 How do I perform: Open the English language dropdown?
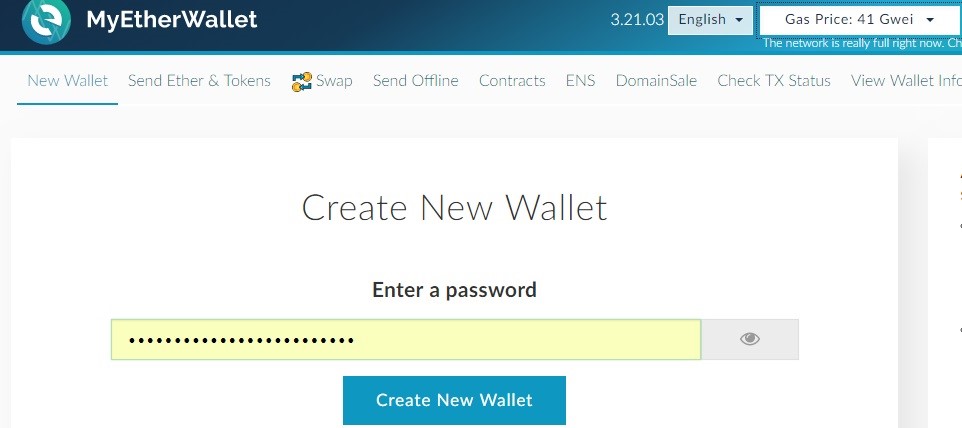(x=710, y=20)
